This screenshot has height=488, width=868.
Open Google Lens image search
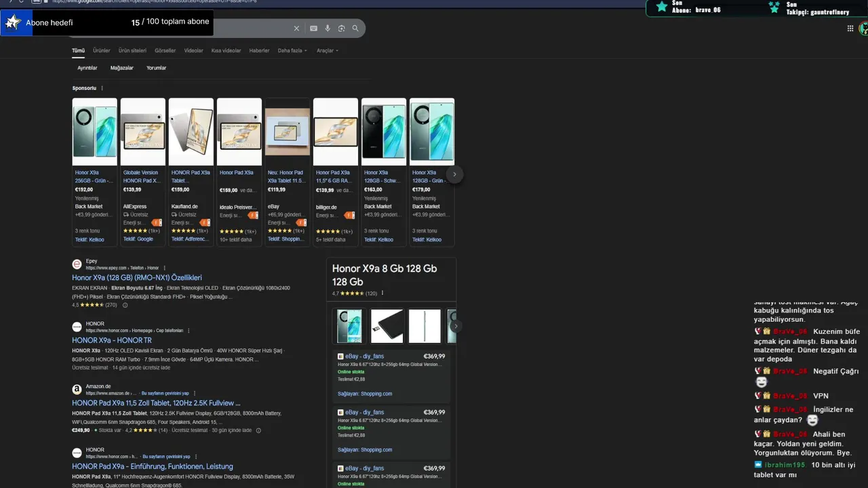coord(342,28)
